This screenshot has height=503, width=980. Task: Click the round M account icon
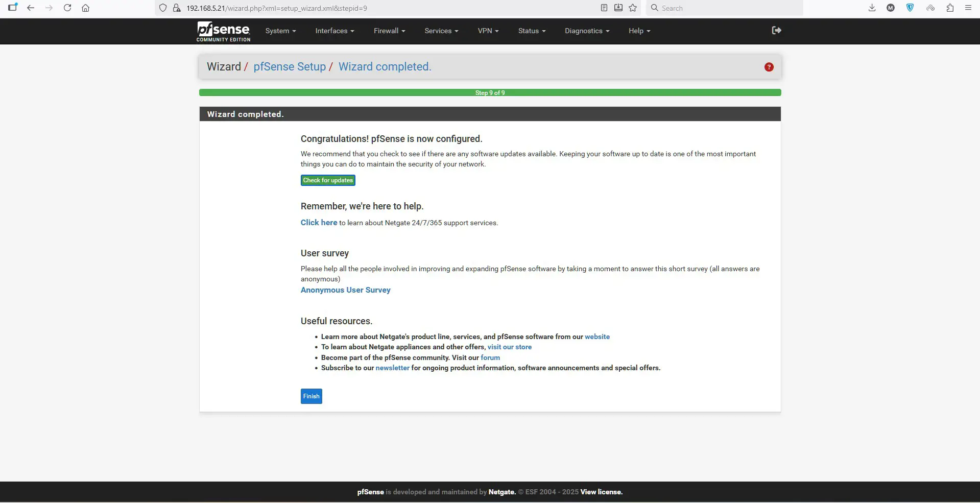891,8
